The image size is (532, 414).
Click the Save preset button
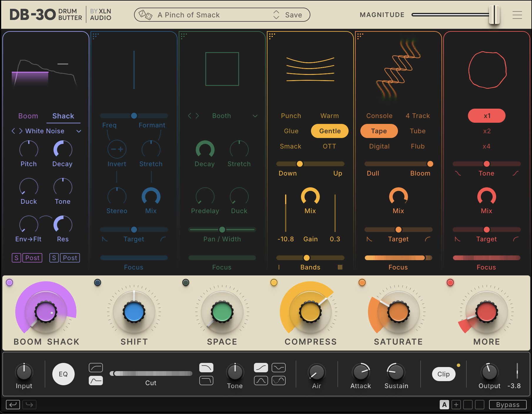click(x=293, y=15)
